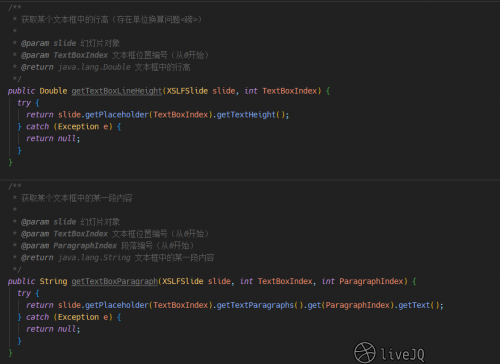Click return null in getTextBoxParagraph method
The image size is (500, 364).
point(51,329)
